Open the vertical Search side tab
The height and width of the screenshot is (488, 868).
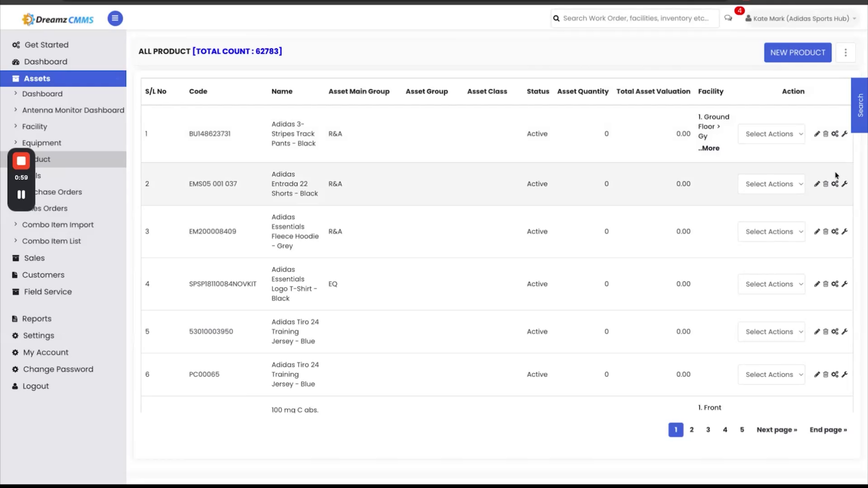[x=860, y=105]
